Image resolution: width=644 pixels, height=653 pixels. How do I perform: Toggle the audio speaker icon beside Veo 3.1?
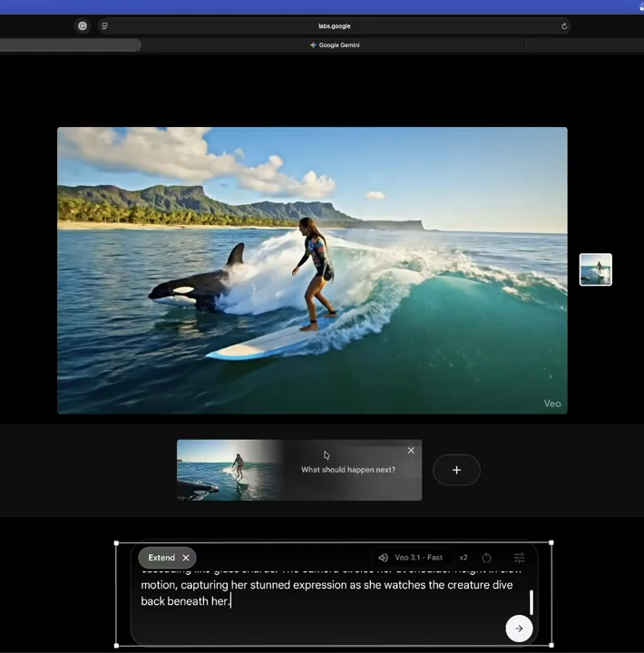pyautogui.click(x=383, y=558)
